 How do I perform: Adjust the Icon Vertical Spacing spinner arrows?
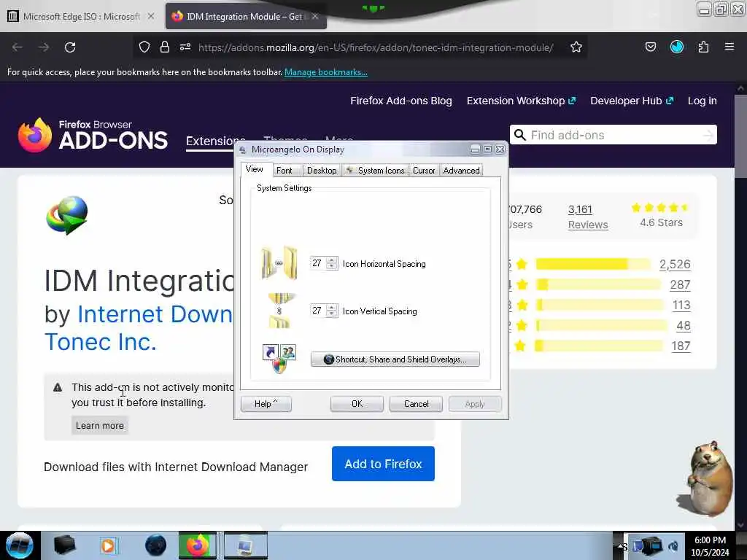coord(332,311)
